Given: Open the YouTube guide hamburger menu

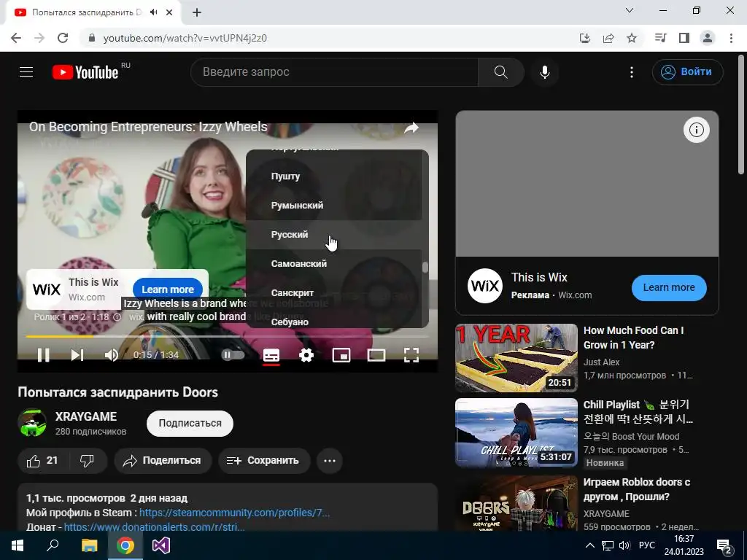Looking at the screenshot, I should click(x=26, y=72).
